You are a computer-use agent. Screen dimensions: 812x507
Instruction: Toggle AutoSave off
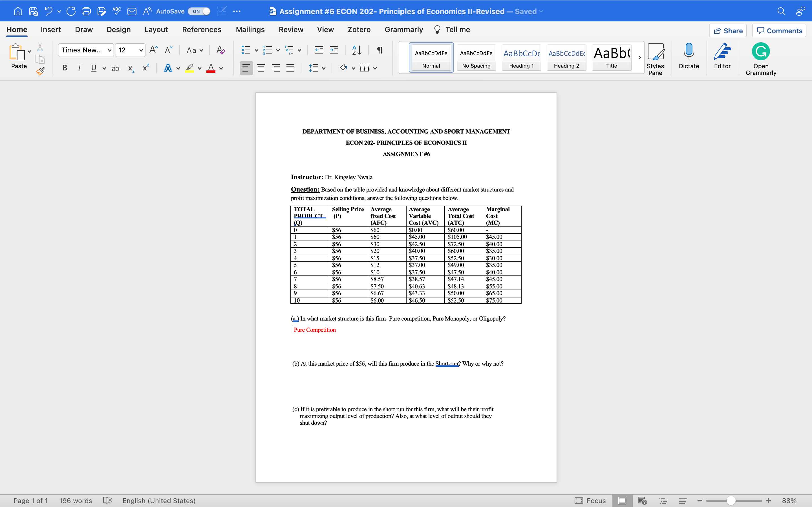coord(199,11)
